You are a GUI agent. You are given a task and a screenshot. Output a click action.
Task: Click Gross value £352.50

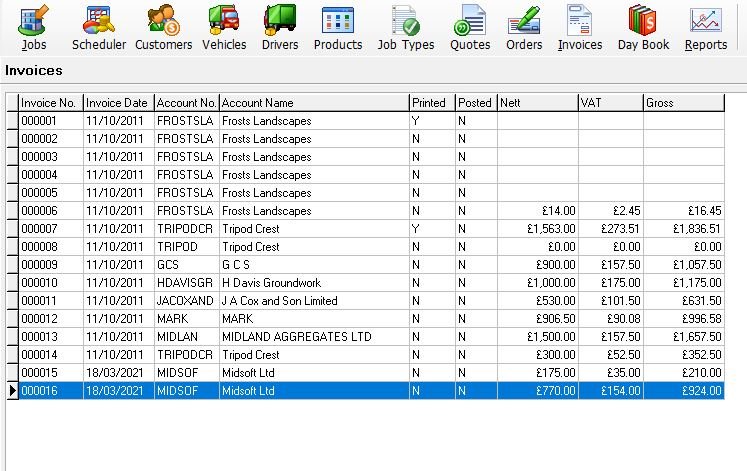684,355
